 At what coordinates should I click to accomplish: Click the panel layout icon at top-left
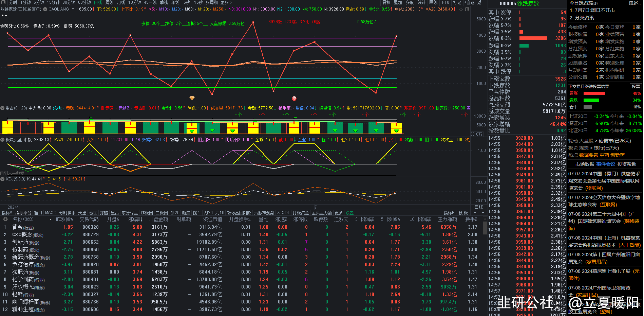[x=4, y=2]
